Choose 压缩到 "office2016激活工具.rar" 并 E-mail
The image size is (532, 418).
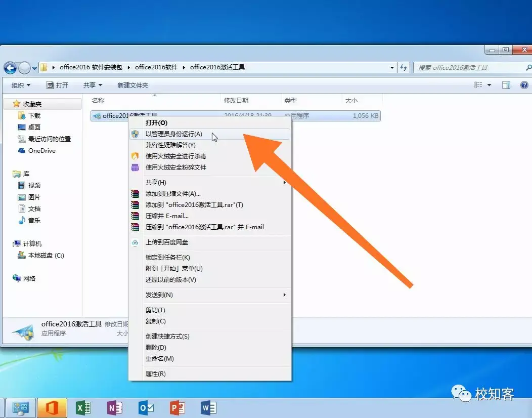click(x=210, y=227)
